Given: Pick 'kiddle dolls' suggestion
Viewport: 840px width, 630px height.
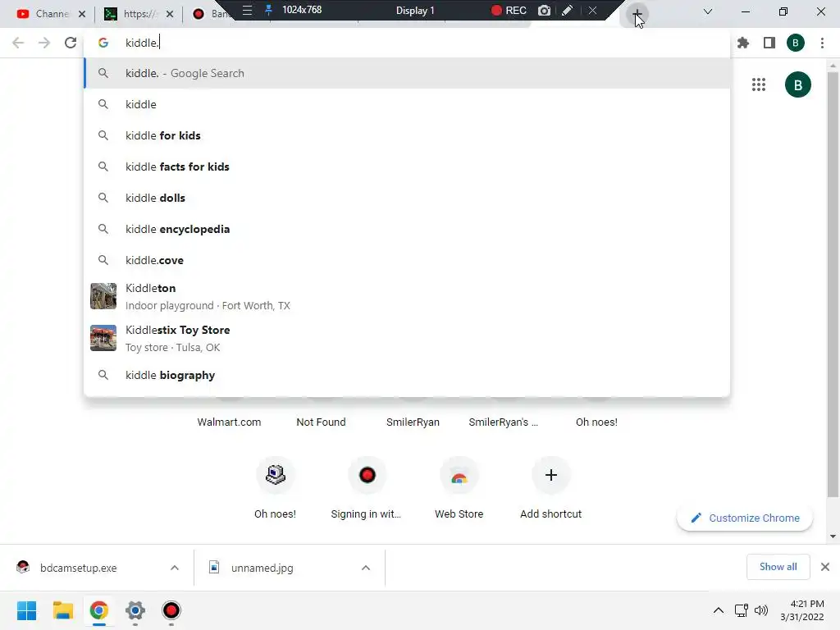Looking at the screenshot, I should pos(407,198).
